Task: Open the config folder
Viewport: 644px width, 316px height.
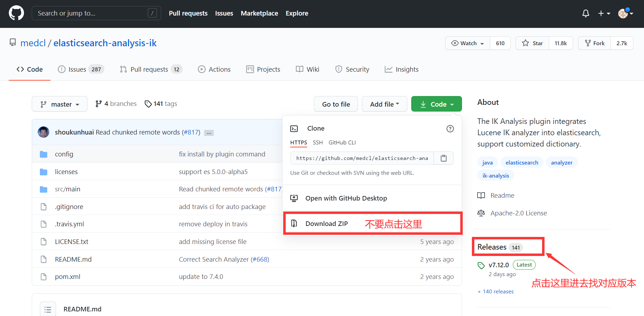Action: point(64,154)
